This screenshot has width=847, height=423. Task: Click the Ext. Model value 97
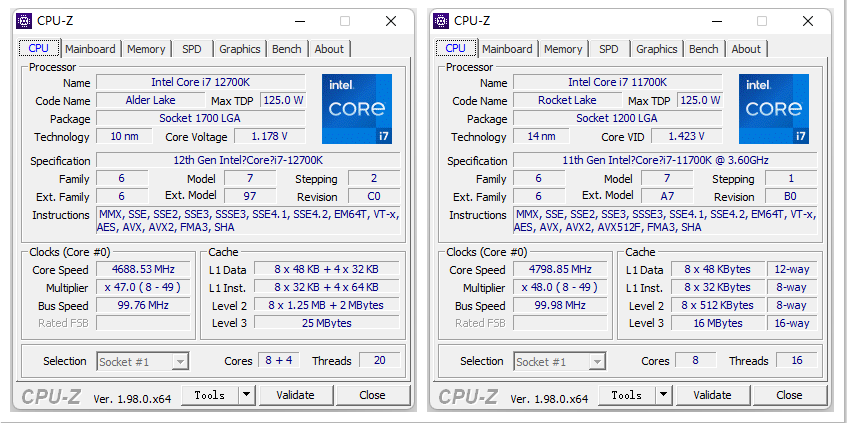[250, 196]
